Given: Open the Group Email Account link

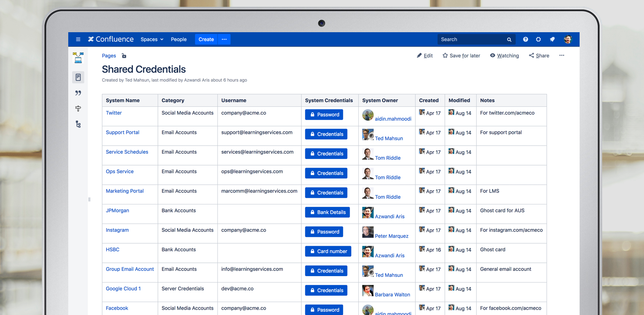Looking at the screenshot, I should point(130,269).
